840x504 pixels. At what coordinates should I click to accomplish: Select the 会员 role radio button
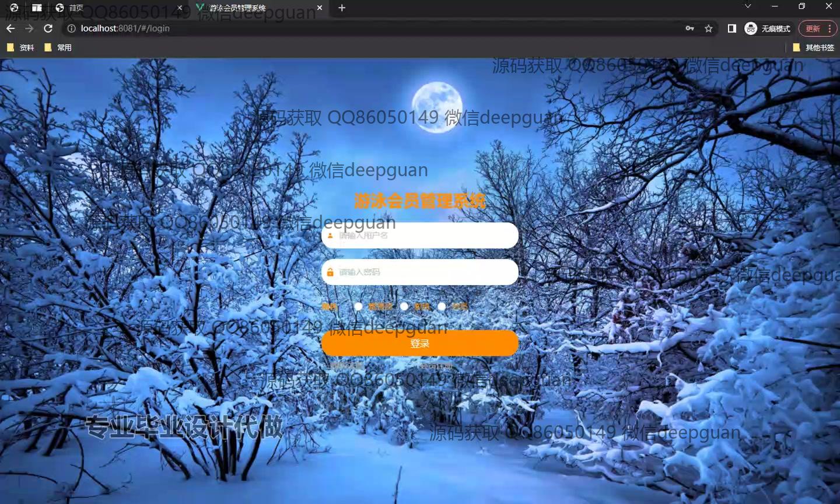coord(442,306)
